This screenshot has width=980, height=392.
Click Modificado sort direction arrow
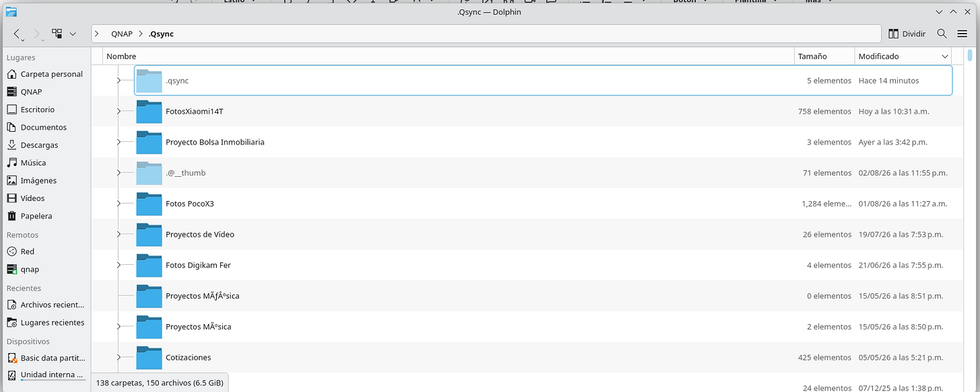[x=944, y=56]
